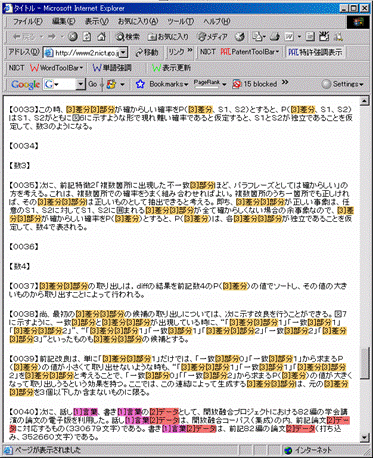Open the 表示(V) menu
This screenshot has height=458, width=373.
tap(96, 22)
